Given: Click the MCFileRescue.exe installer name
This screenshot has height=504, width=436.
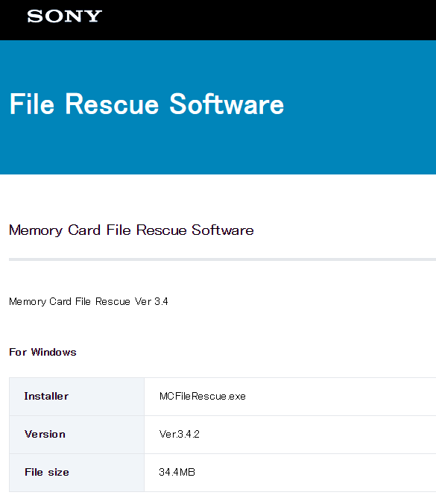Looking at the screenshot, I should point(203,397).
